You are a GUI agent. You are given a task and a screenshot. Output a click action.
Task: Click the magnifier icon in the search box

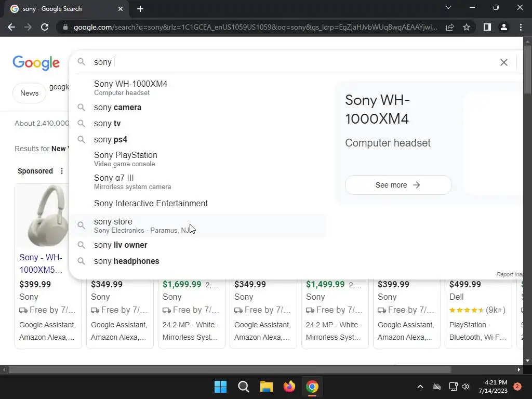(81, 62)
